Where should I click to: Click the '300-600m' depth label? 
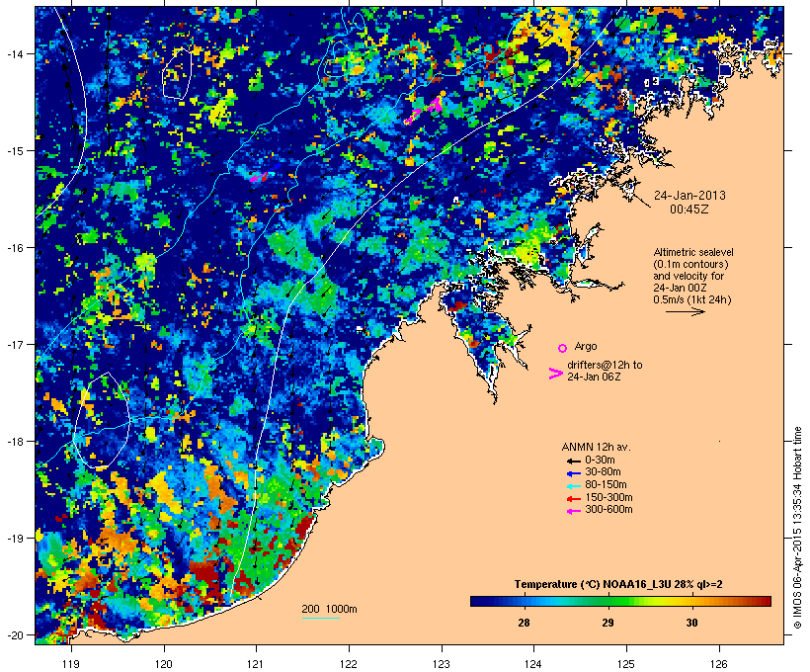[x=608, y=510]
